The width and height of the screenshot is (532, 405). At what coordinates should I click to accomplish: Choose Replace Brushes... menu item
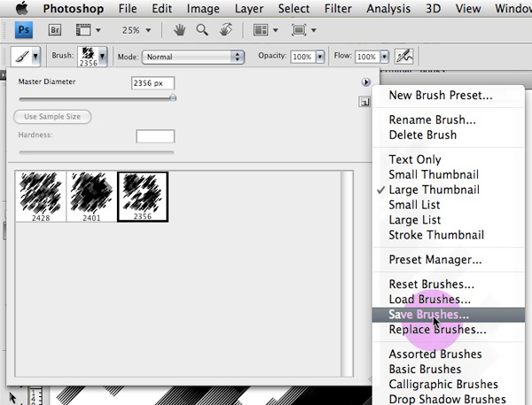(449, 330)
